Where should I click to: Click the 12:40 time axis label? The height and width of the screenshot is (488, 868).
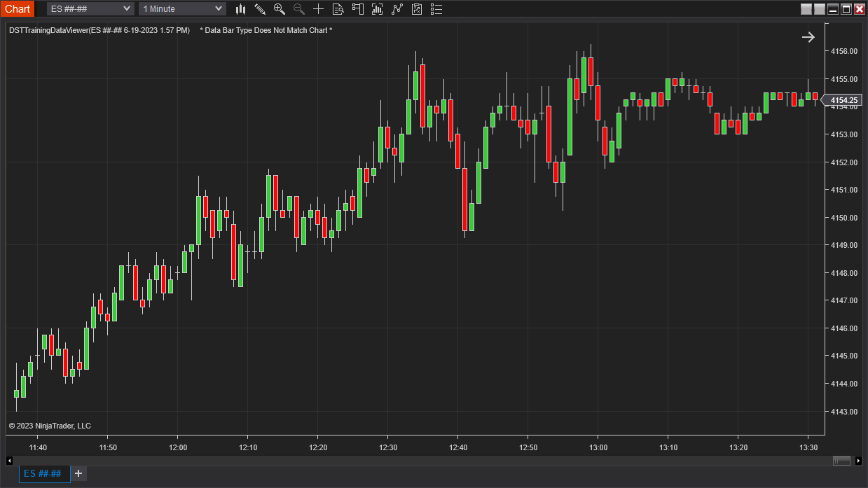[458, 447]
